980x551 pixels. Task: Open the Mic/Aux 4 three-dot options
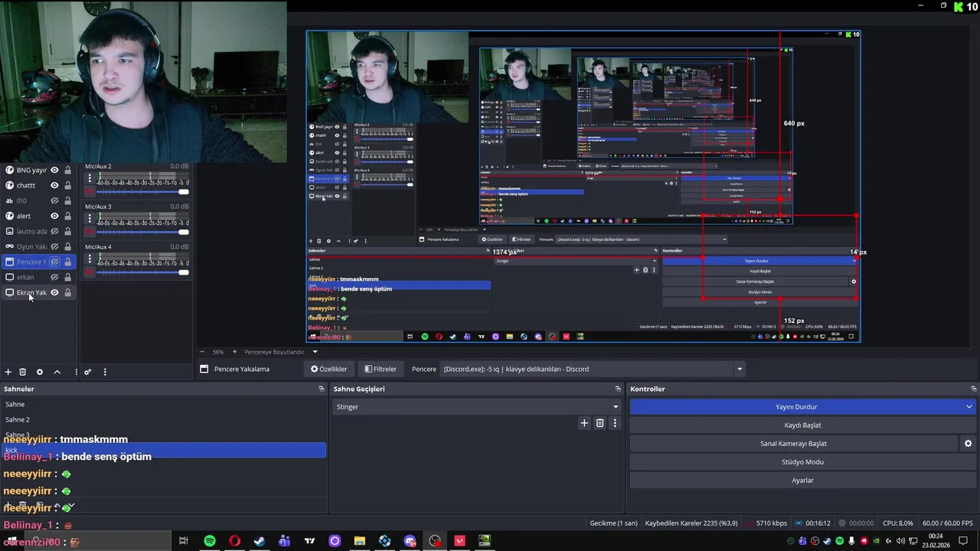point(90,260)
